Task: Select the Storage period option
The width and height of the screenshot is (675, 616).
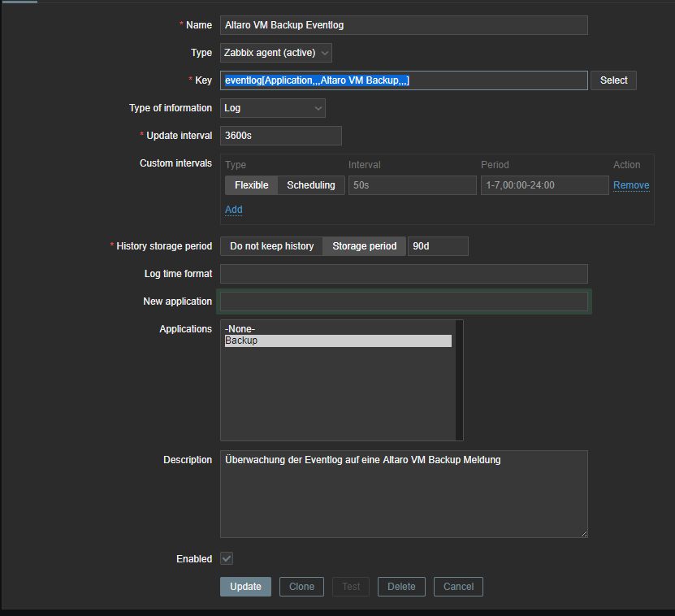Action: click(x=365, y=246)
